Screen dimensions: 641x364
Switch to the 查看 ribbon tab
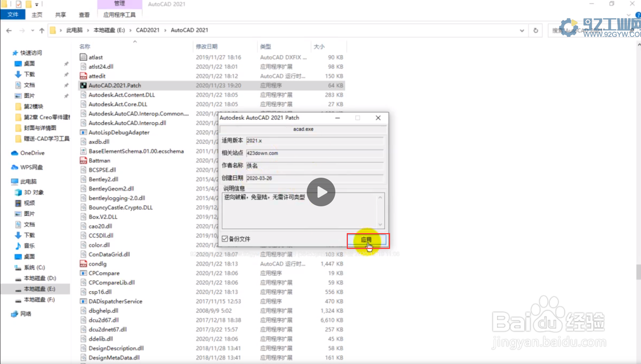tap(84, 15)
